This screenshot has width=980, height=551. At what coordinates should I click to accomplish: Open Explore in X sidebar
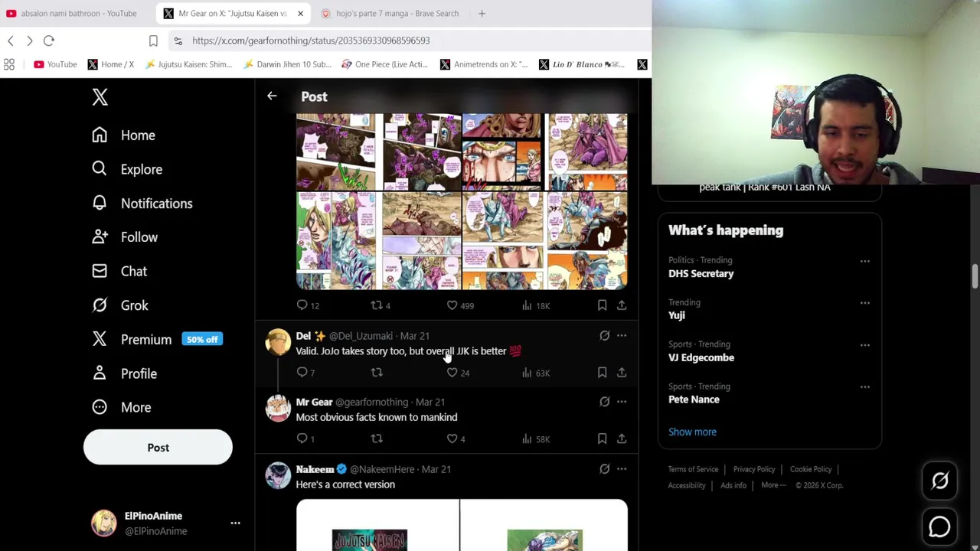click(126, 169)
